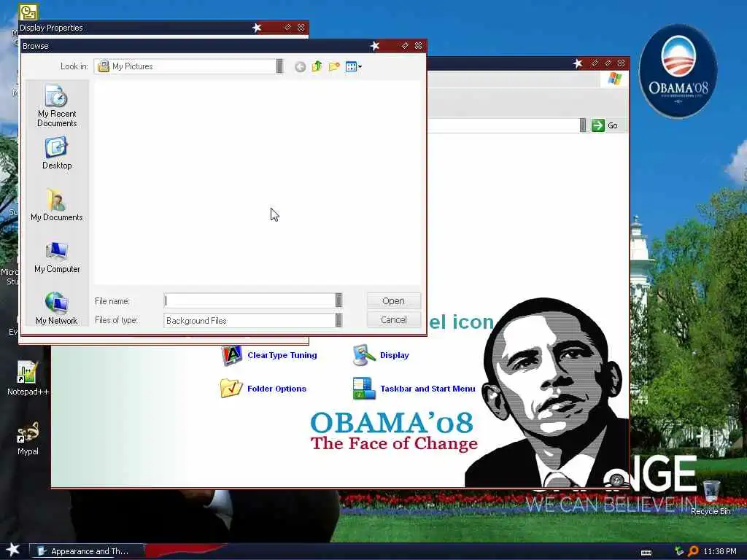Screen dimensions: 747x560
Task: Click the desktop icon above Display Properties
Action: 28,12
